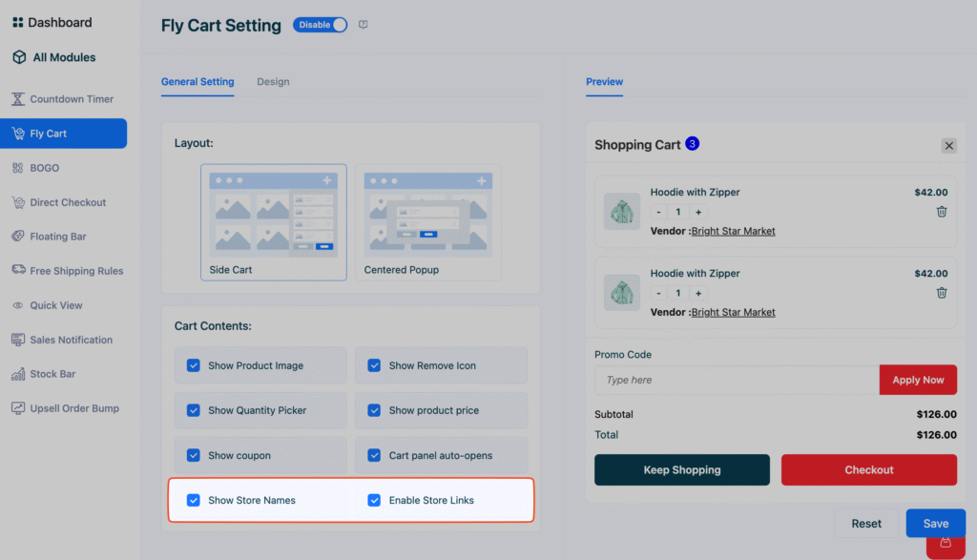This screenshot has height=560, width=977.
Task: Uncheck Show Product Image option
Action: (194, 365)
